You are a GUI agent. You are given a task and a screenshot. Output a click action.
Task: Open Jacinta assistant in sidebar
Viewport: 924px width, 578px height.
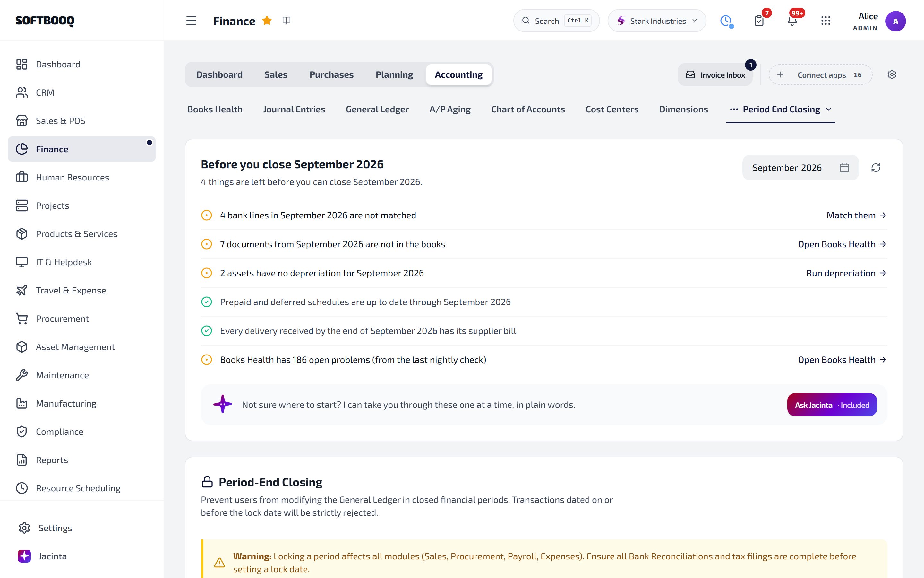click(x=82, y=556)
